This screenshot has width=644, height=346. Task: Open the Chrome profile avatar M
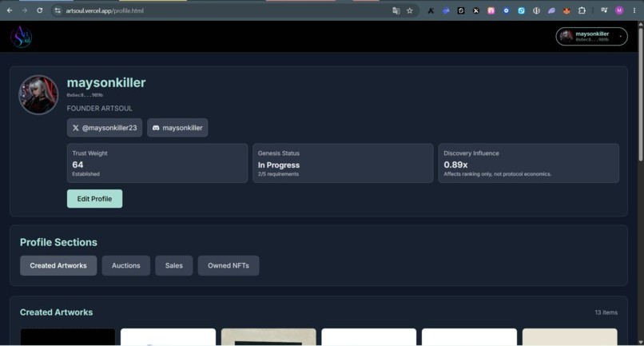click(x=619, y=10)
